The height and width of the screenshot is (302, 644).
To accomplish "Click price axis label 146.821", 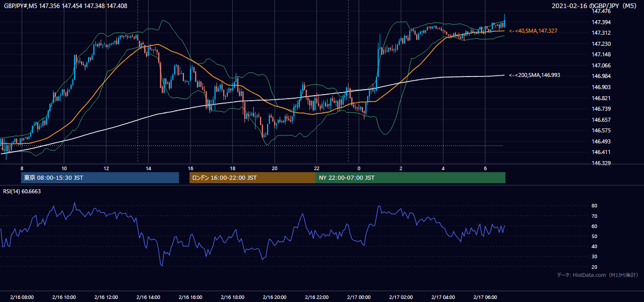I will pos(601,98).
